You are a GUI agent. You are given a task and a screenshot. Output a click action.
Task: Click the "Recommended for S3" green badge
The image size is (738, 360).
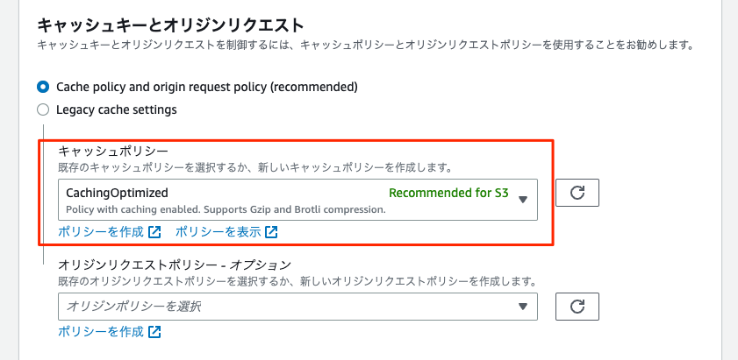[x=449, y=193]
